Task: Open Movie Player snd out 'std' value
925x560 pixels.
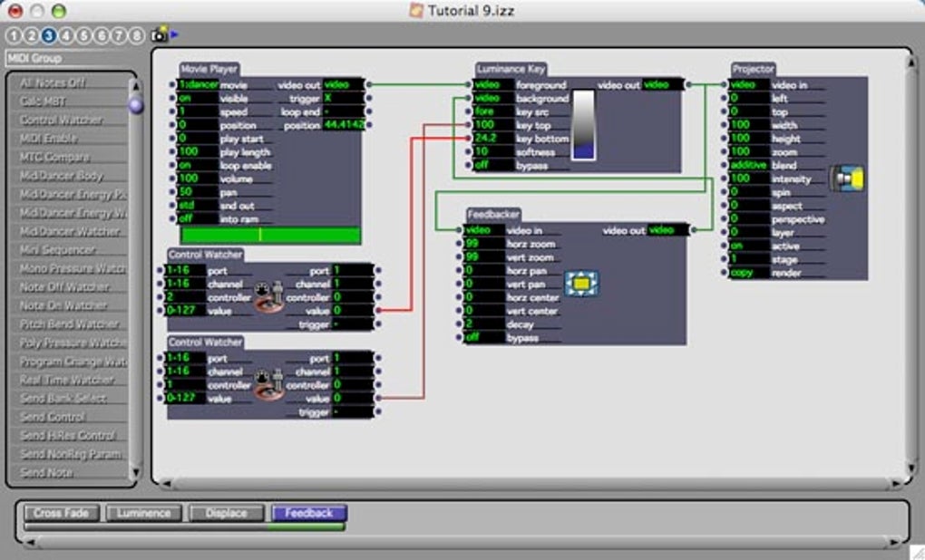Action: click(198, 205)
